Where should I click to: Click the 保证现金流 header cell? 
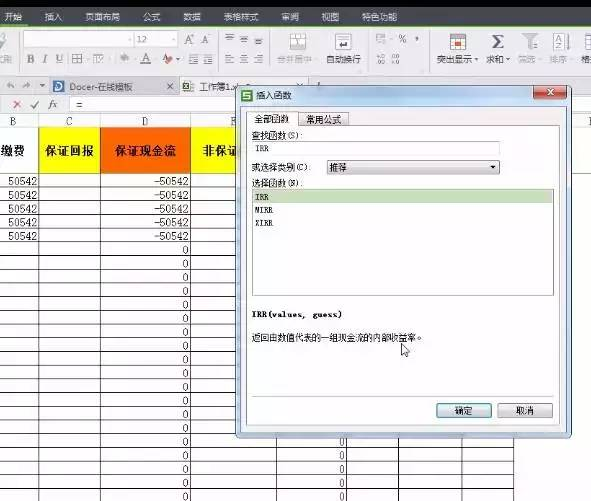click(x=145, y=151)
